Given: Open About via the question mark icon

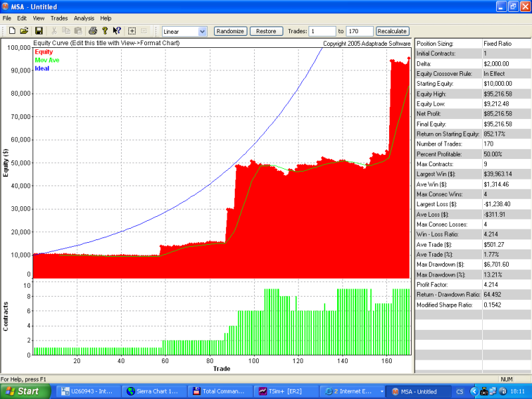Looking at the screenshot, I should coord(105,31).
